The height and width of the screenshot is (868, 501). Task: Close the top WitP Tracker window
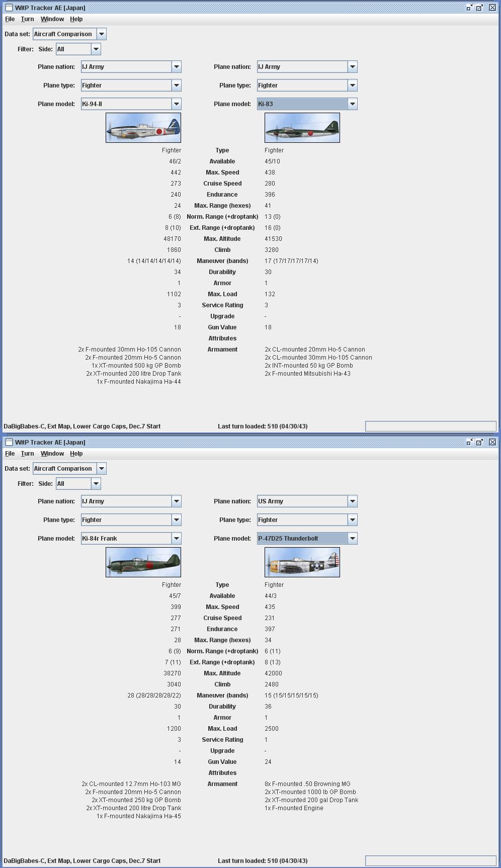(492, 8)
